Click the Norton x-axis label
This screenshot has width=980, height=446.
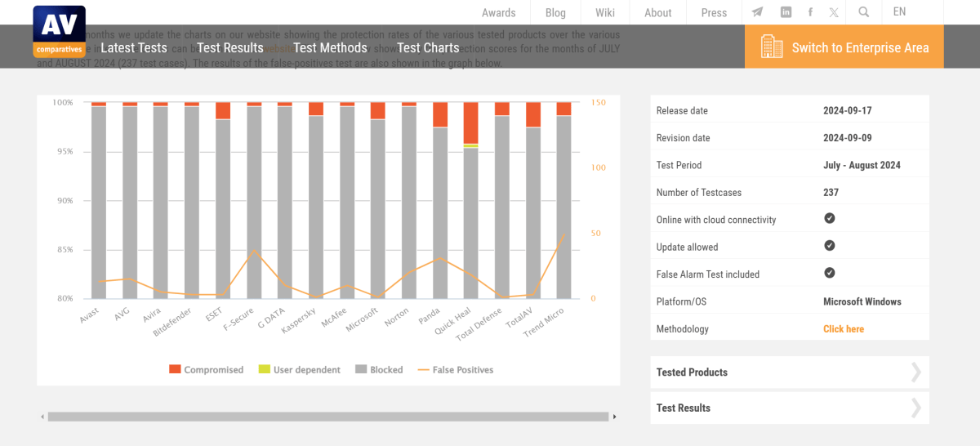point(397,317)
